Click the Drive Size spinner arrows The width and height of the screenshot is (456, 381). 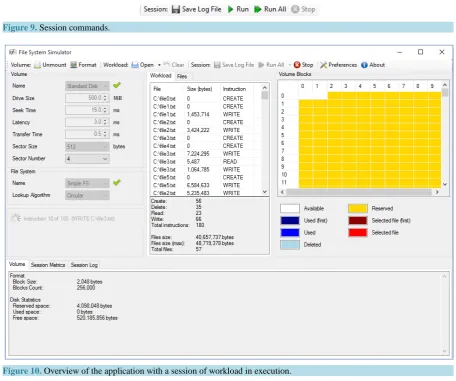click(x=105, y=98)
